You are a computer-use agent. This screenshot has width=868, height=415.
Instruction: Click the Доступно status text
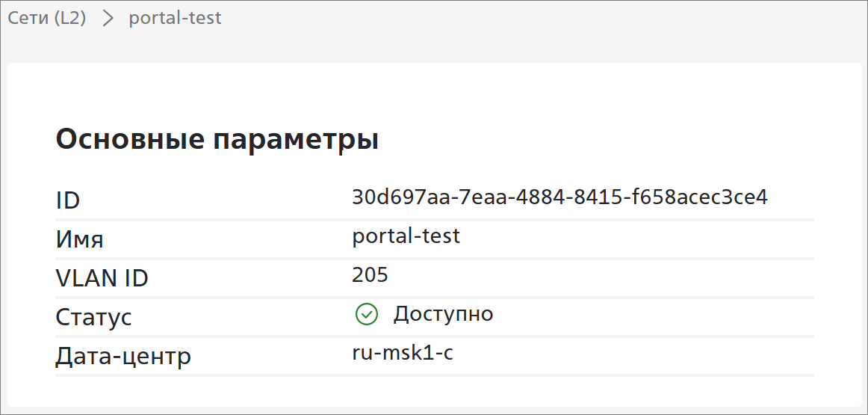(443, 314)
